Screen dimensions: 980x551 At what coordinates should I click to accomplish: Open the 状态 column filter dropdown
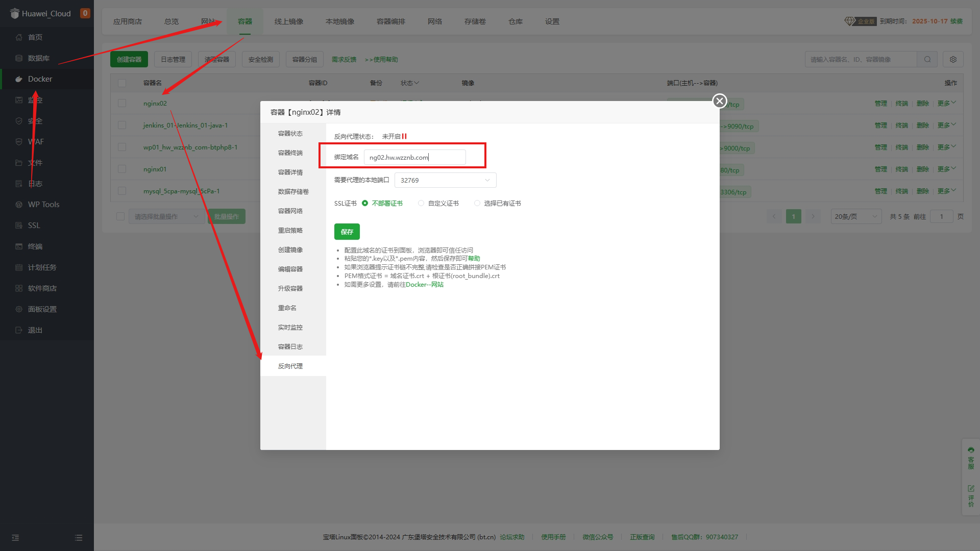click(410, 83)
